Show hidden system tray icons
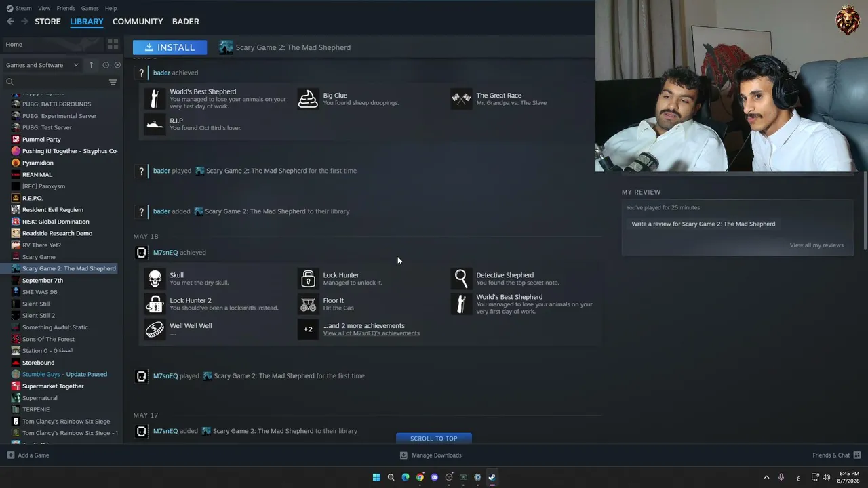868x488 pixels. pos(766,477)
